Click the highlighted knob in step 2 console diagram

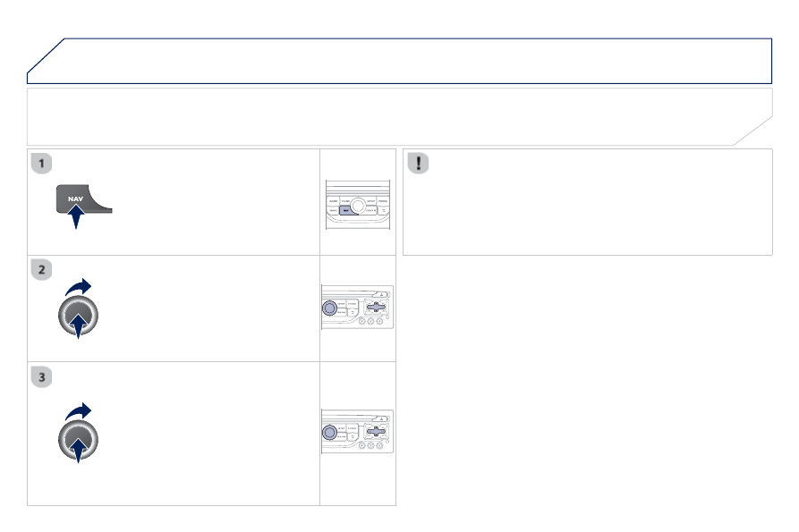tap(329, 308)
